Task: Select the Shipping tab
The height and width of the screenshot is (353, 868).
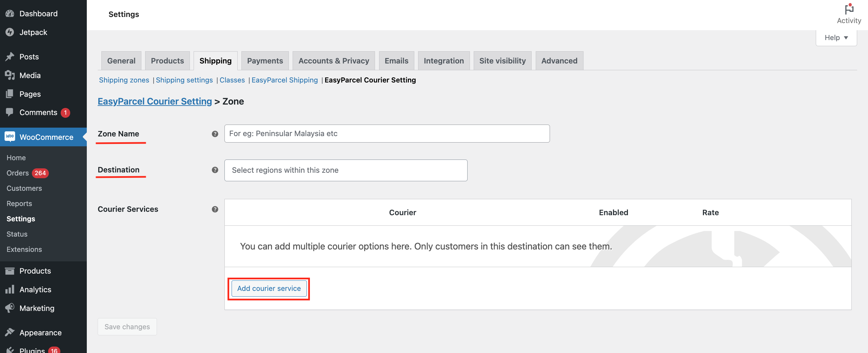Action: (216, 61)
